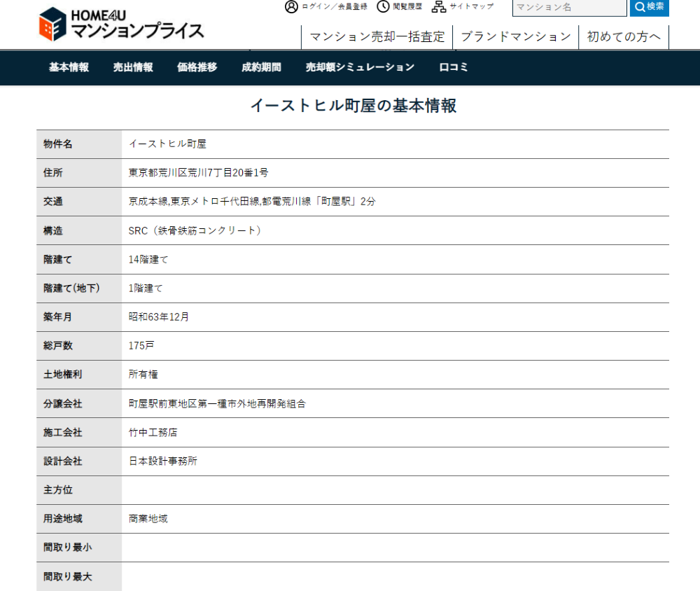
Task: Click the 階建て(地下) row label
Action: point(71,288)
